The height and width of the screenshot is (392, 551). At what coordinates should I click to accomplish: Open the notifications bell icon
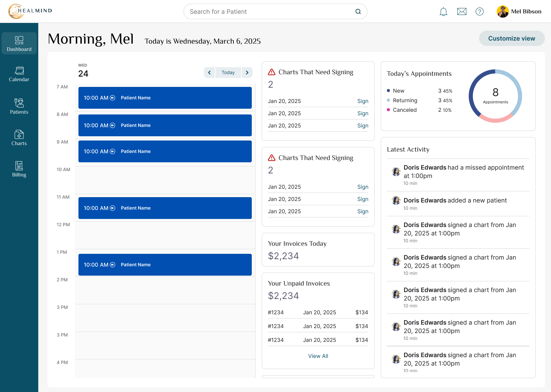pos(443,11)
